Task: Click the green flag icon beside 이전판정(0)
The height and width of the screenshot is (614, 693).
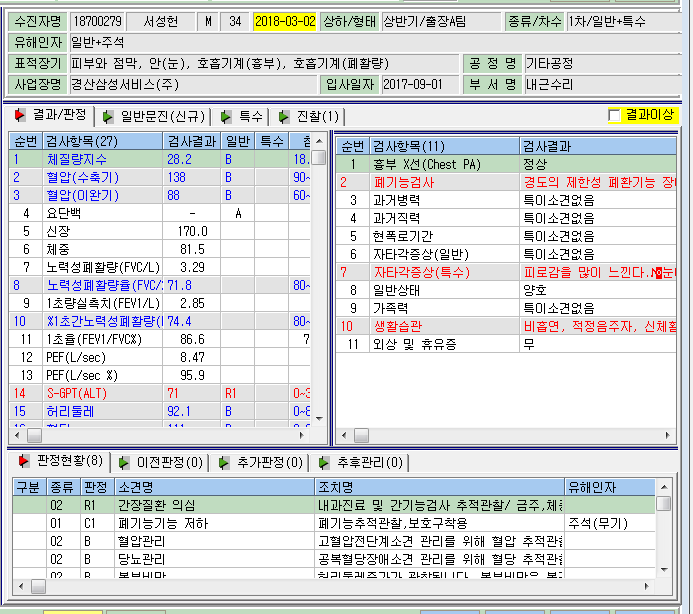Action: [124, 463]
